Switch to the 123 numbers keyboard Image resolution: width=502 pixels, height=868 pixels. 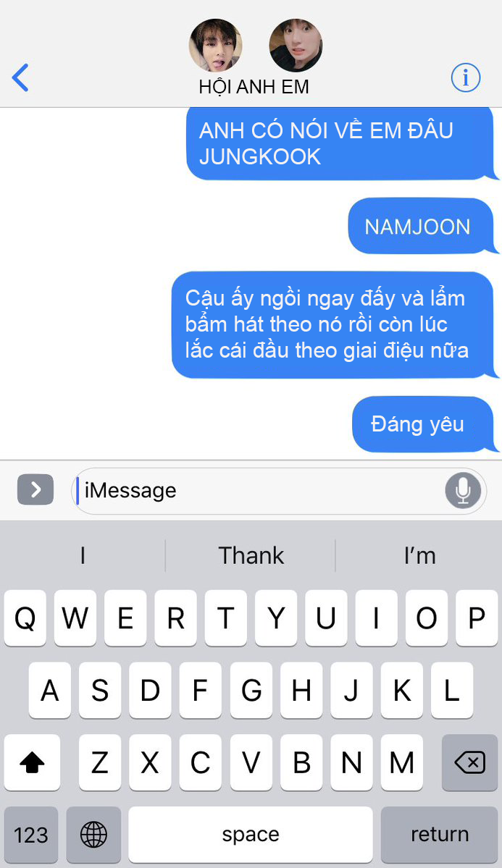pos(31,834)
